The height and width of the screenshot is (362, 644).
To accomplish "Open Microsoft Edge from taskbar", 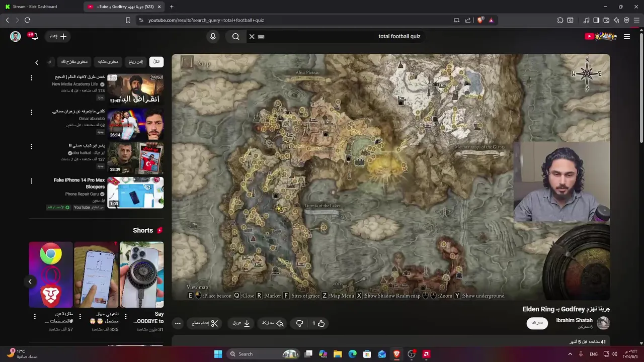I will (x=352, y=354).
